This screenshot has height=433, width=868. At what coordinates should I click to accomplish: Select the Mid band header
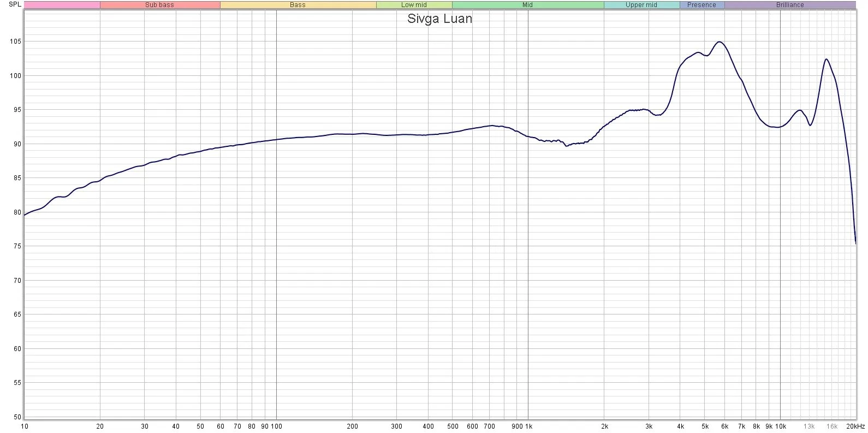pos(527,5)
